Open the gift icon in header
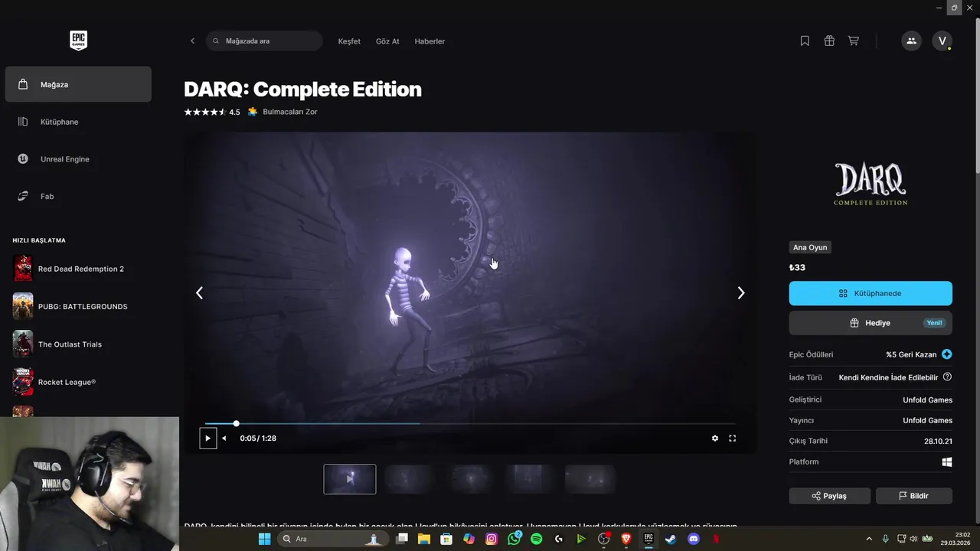The image size is (980, 551). click(829, 41)
